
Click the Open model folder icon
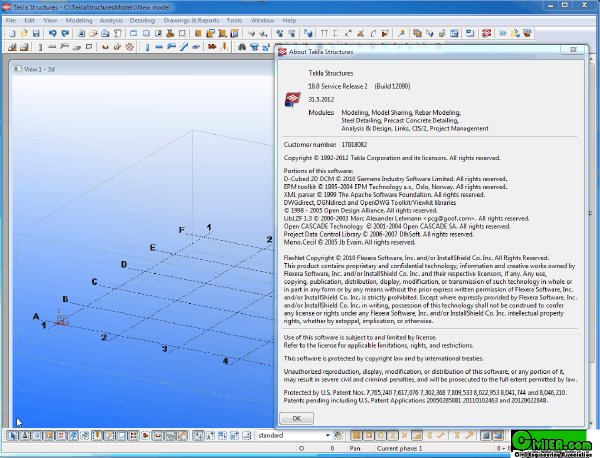(24, 34)
